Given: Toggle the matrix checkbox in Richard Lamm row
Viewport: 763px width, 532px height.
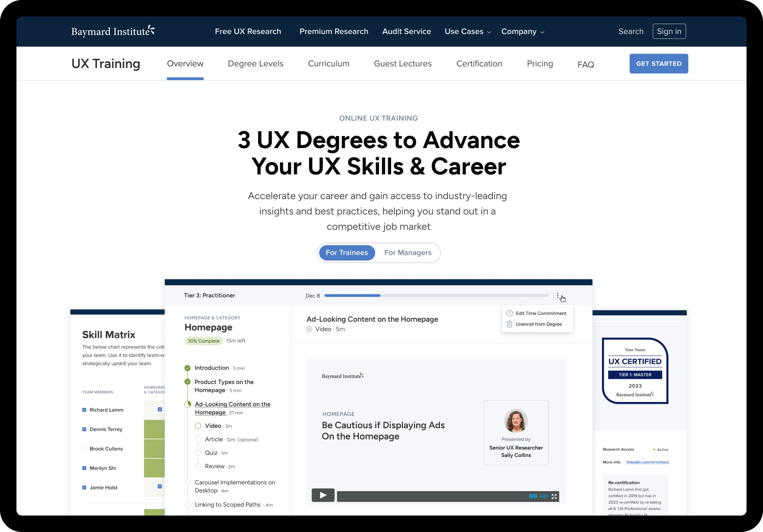Looking at the screenshot, I should (x=160, y=409).
